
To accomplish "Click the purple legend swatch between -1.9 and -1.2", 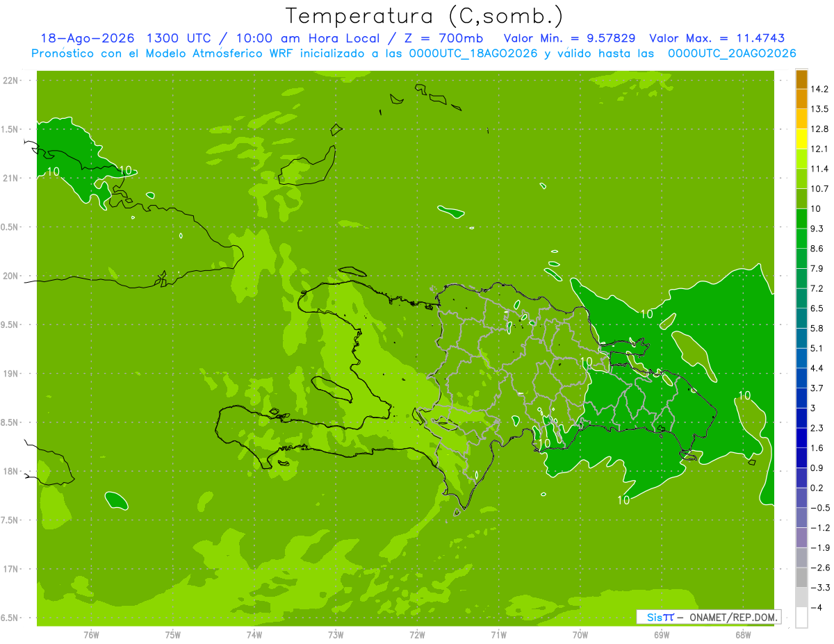I will coord(801,538).
